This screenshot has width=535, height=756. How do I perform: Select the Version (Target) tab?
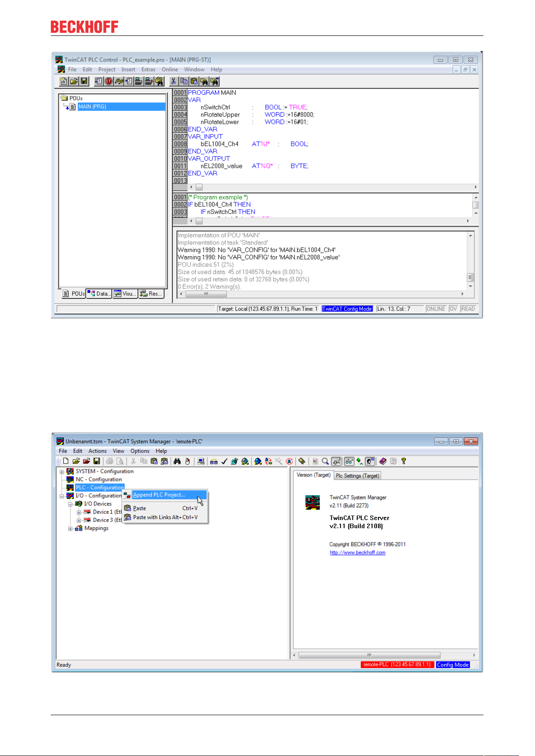(x=313, y=475)
